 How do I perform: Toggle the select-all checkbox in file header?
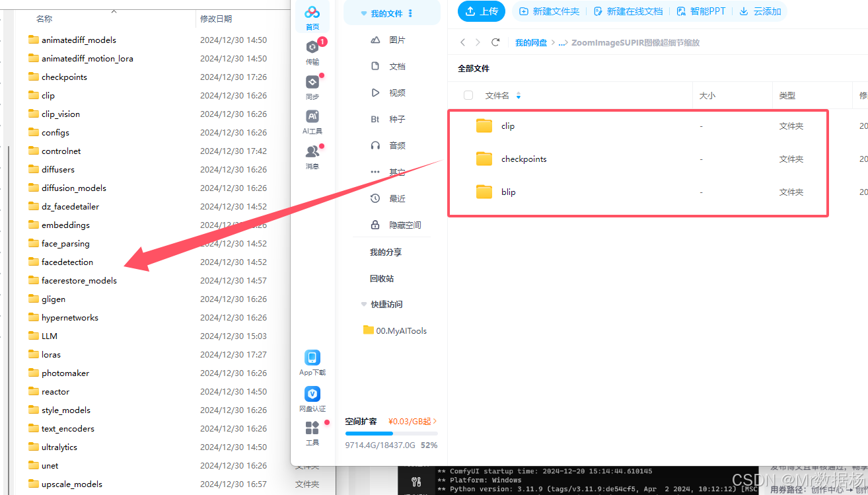468,95
